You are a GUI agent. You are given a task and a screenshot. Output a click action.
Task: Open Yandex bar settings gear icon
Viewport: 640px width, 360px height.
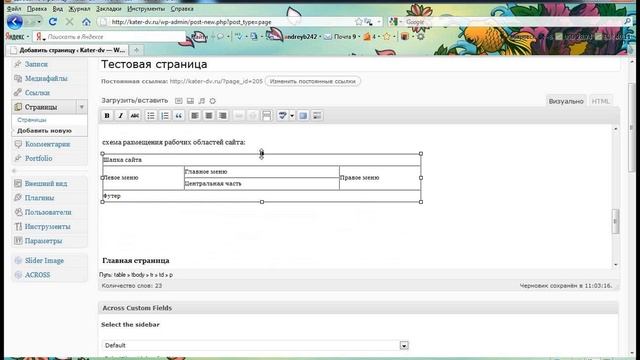pyautogui.click(x=420, y=37)
